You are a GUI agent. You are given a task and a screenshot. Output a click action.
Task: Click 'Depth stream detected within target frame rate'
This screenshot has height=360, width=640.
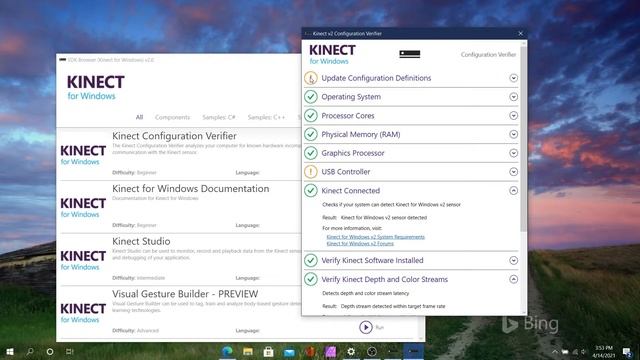point(393,306)
